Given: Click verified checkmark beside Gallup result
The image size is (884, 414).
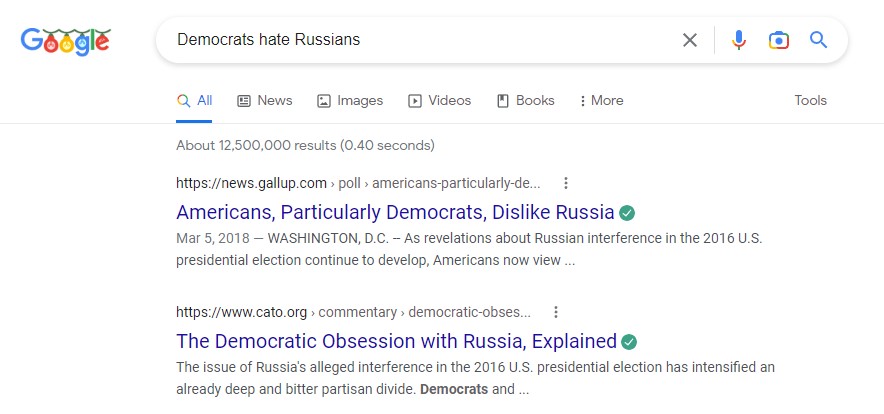Looking at the screenshot, I should (x=627, y=213).
